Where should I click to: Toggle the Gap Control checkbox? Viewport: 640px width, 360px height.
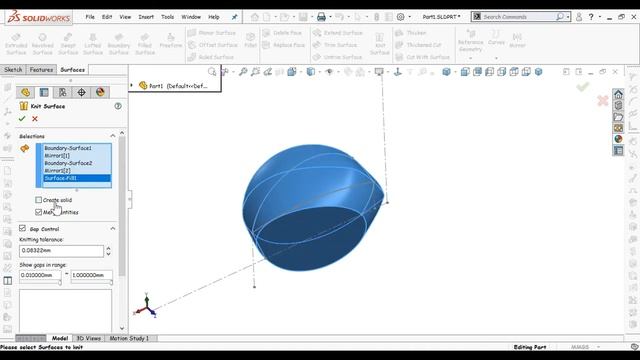point(22,229)
